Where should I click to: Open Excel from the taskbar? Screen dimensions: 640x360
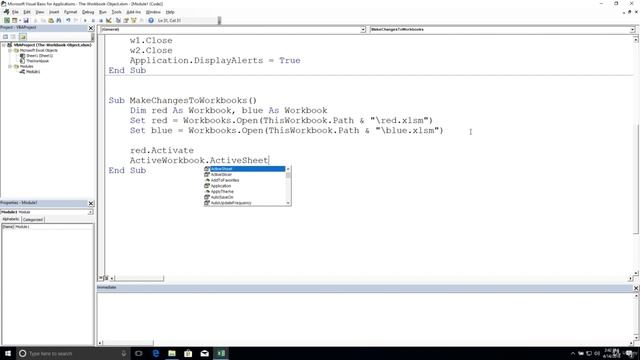221,353
